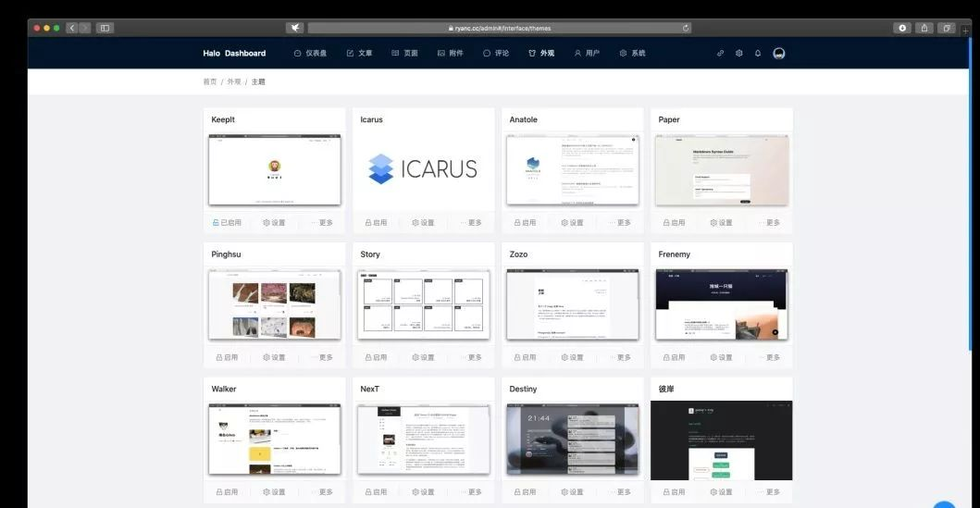980x508 pixels.
Task: Click the Frenemy theme preview thumbnail
Action: pos(721,305)
